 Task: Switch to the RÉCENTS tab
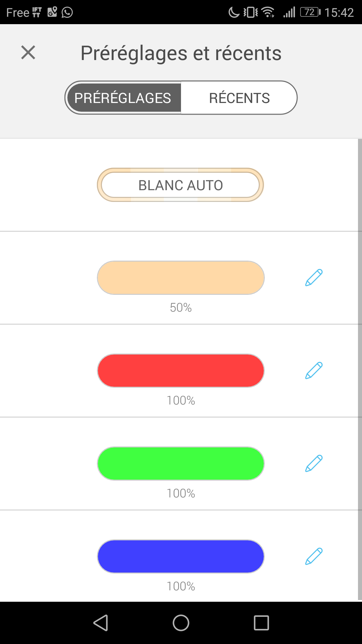pyautogui.click(x=239, y=98)
